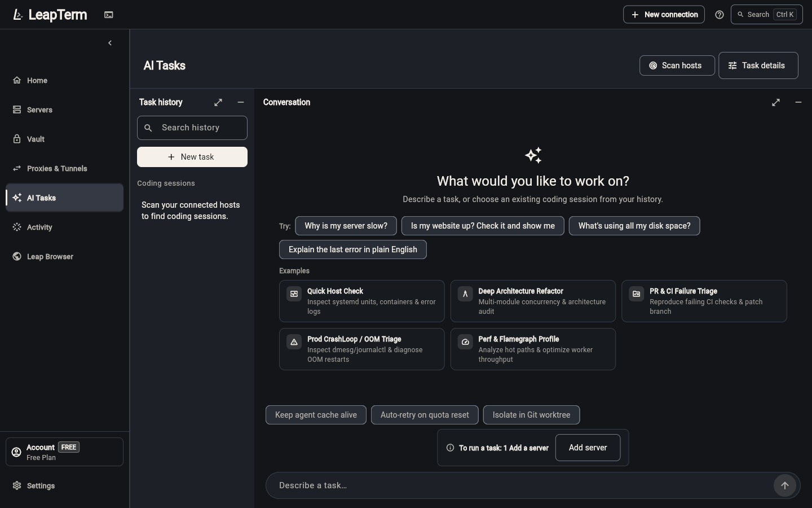The height and width of the screenshot is (508, 812).
Task: Expand the Conversation panel
Action: click(776, 102)
